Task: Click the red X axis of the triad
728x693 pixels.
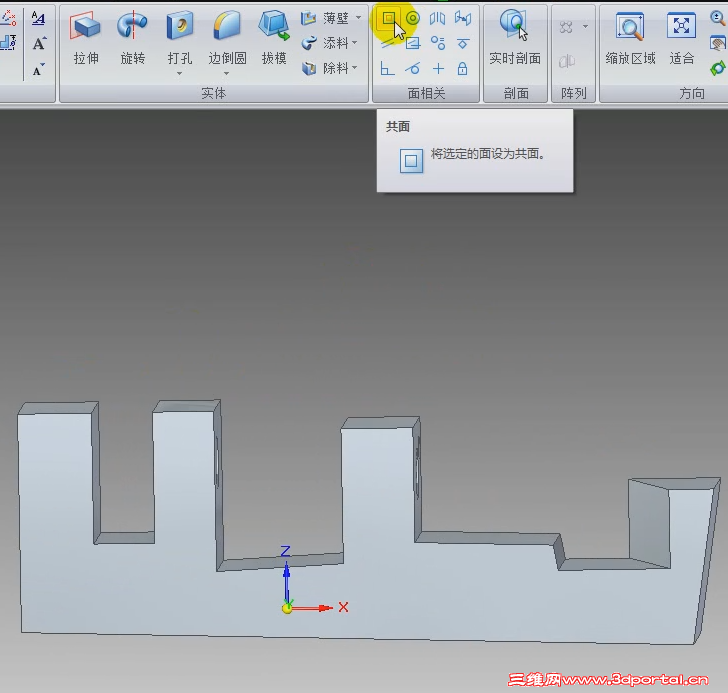Action: [312, 608]
